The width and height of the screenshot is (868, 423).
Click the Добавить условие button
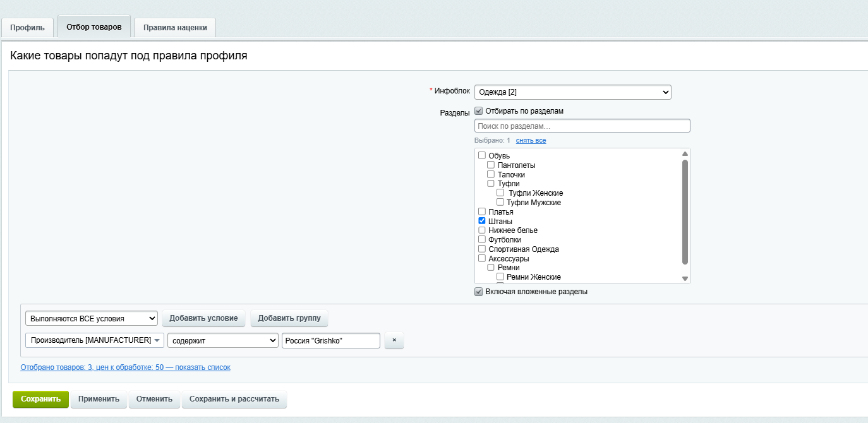204,318
